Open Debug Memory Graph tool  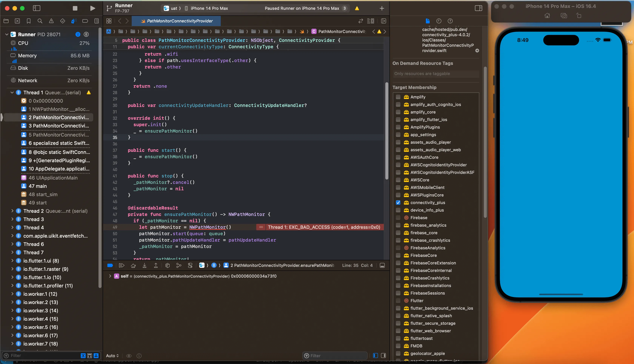179,266
